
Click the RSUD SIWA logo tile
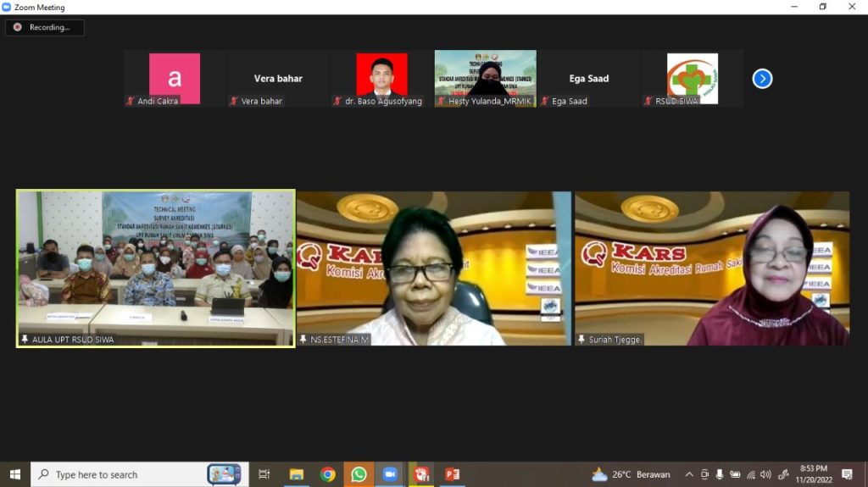(692, 78)
